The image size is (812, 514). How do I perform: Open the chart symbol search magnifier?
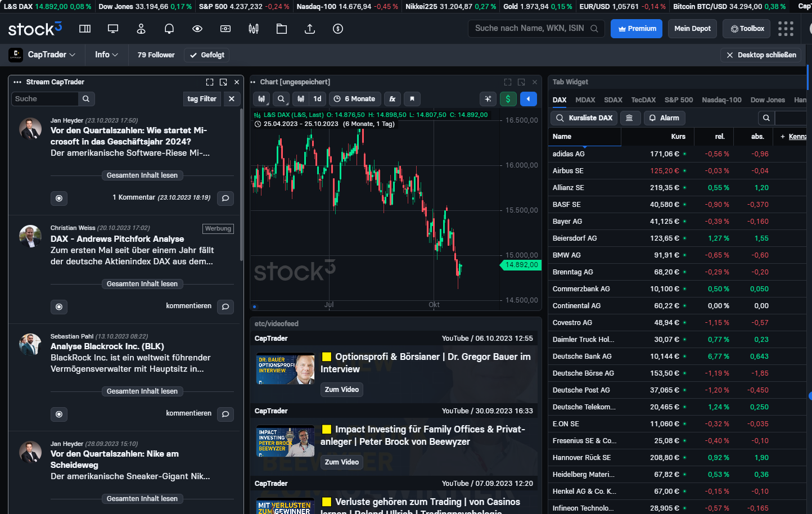[281, 99]
